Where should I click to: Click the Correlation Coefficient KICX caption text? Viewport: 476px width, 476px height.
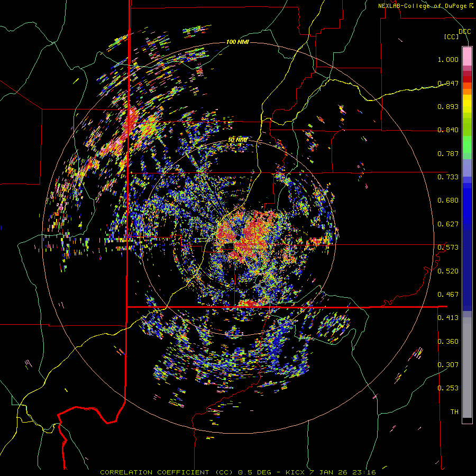(238, 472)
